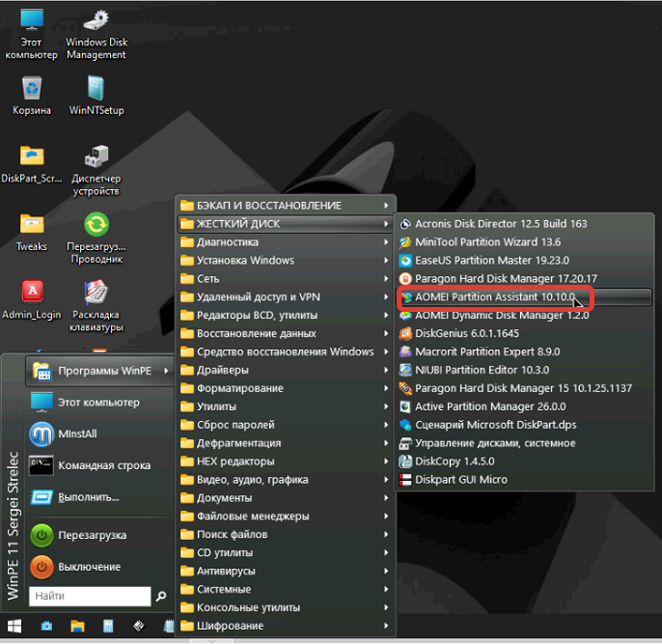Click the Найти search input field
The height and width of the screenshot is (644, 662).
pyautogui.click(x=89, y=597)
